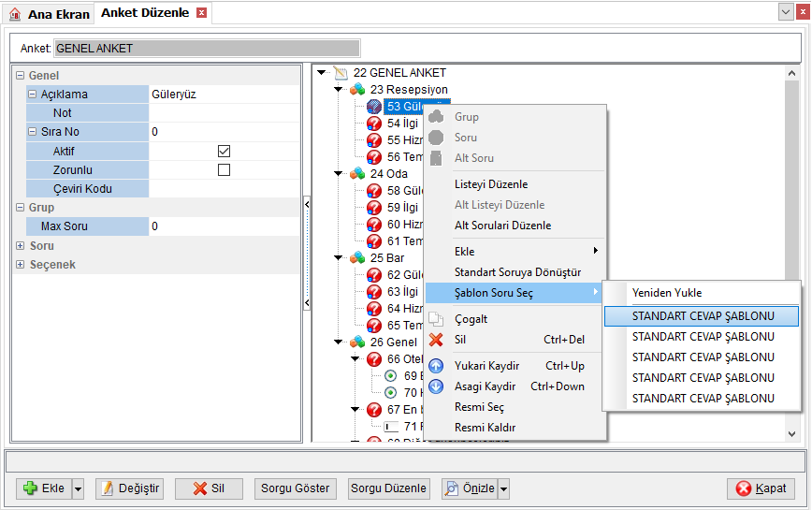Screen dimensions: 812x510
Task: Click the Çogalt copy icon in context menu
Action: point(436,319)
